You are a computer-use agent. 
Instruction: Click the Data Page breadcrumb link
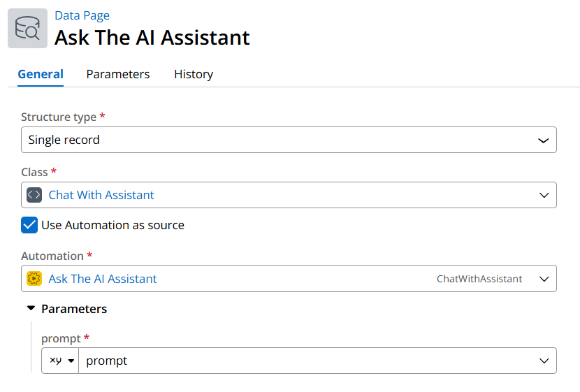[x=82, y=15]
